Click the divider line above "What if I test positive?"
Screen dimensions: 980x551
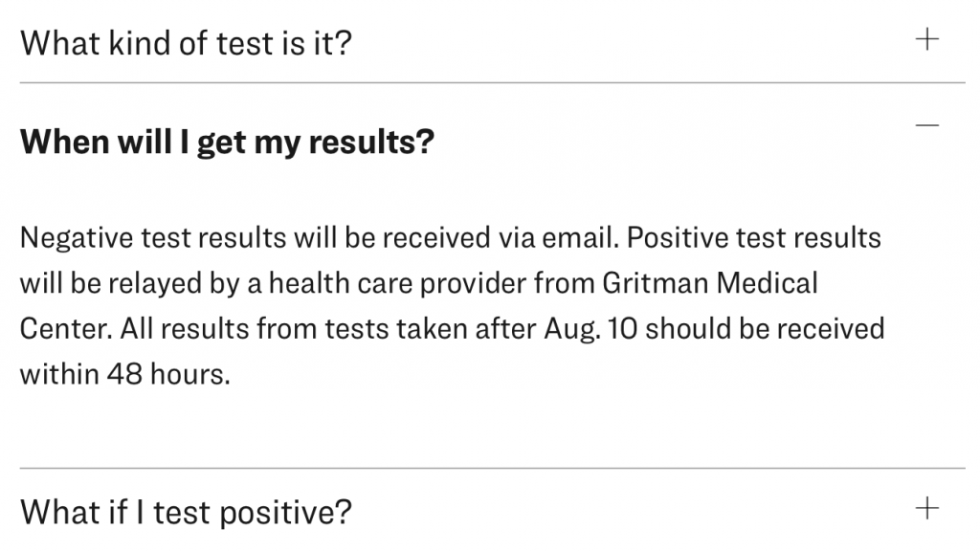(x=492, y=468)
